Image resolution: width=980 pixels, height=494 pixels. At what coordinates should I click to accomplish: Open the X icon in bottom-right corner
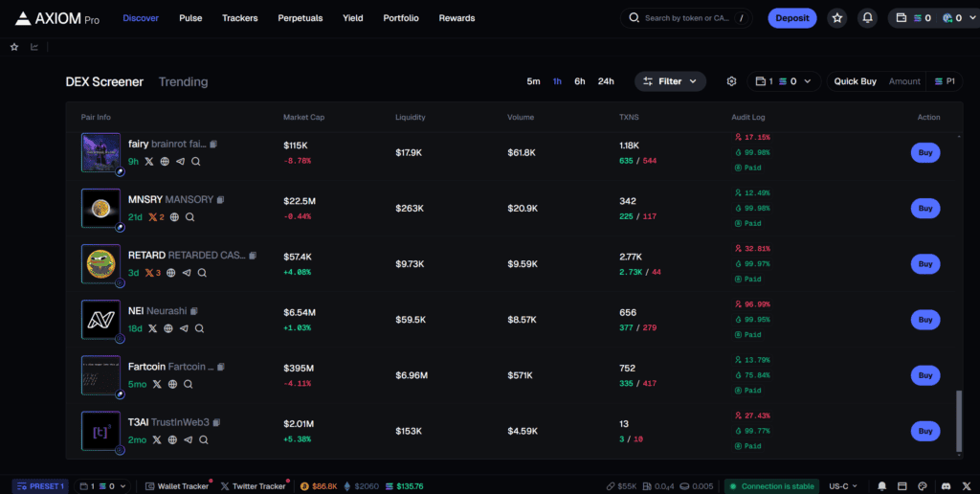pyautogui.click(x=967, y=486)
